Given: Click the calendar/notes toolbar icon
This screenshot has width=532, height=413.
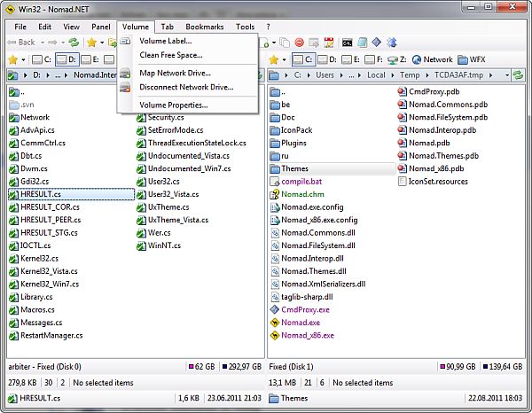Looking at the screenshot, I should click(329, 43).
